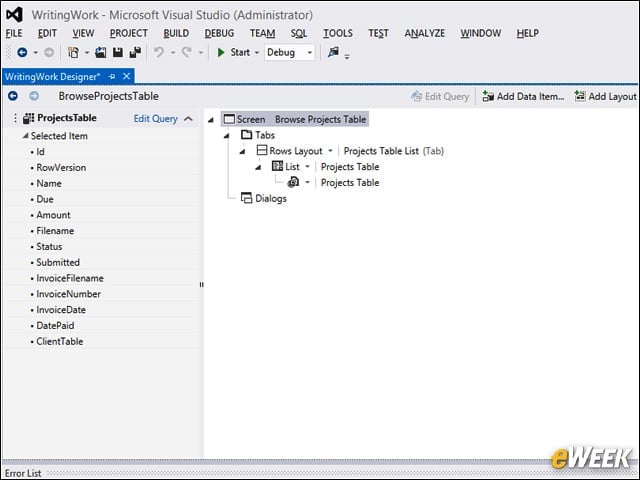
Task: Open the Rows Layout control dropdown
Action: (330, 151)
